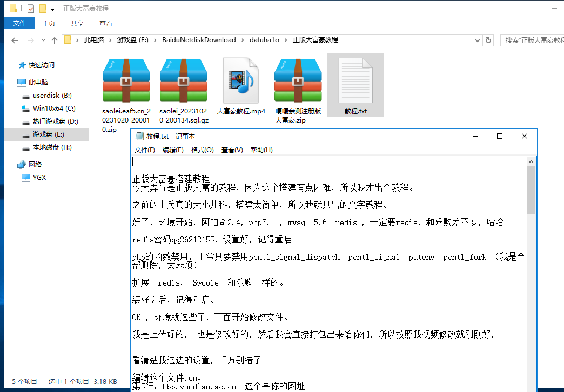Navigate back to previous folder
Image resolution: width=564 pixels, height=392 pixels.
click(15, 40)
